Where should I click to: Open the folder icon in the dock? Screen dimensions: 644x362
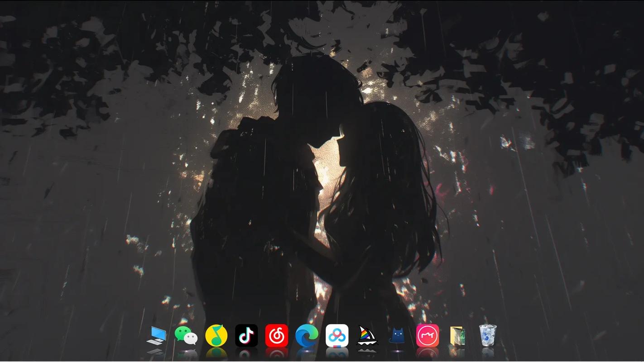tap(457, 336)
